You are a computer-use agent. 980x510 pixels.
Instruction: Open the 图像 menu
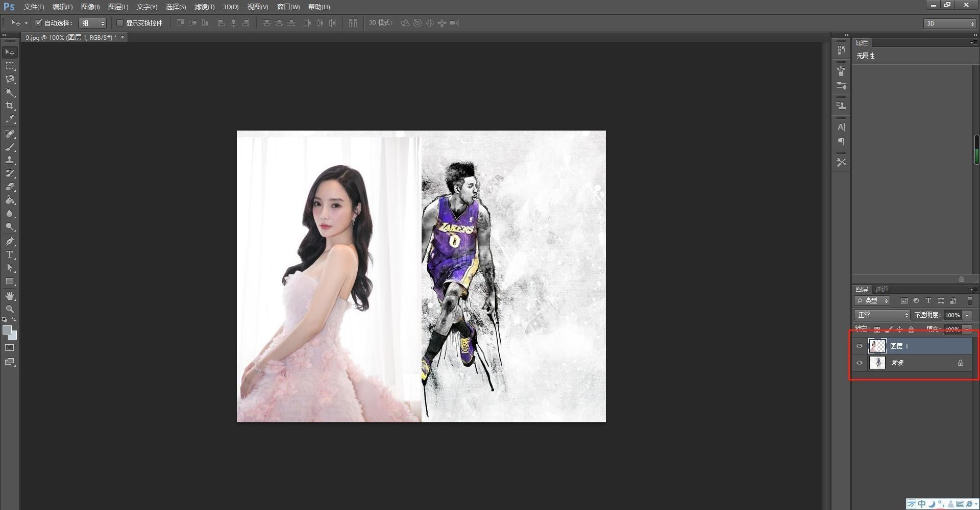coord(90,7)
